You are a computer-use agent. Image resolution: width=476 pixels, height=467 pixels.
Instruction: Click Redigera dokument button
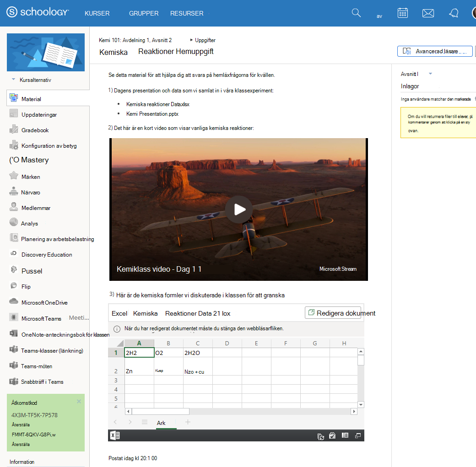[x=333, y=312]
